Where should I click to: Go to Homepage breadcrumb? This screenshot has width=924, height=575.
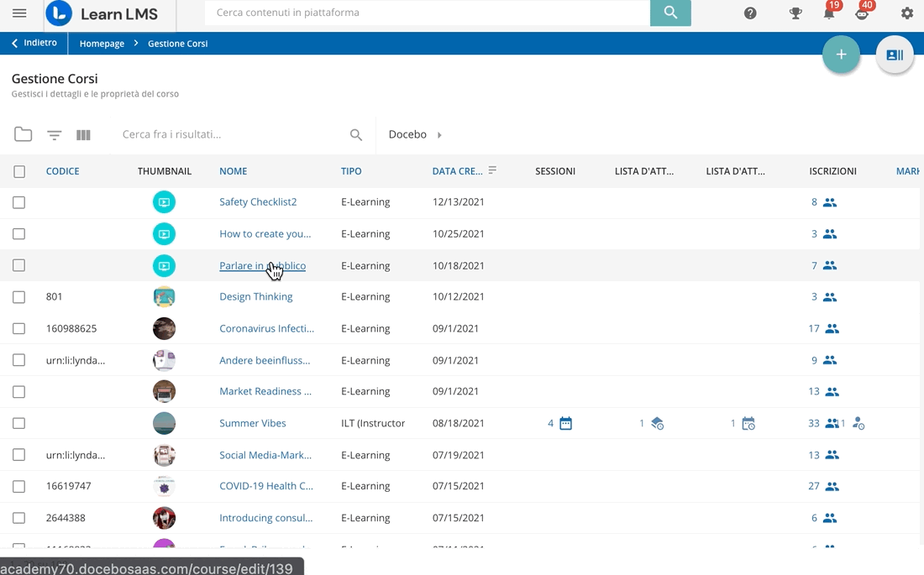tap(102, 44)
